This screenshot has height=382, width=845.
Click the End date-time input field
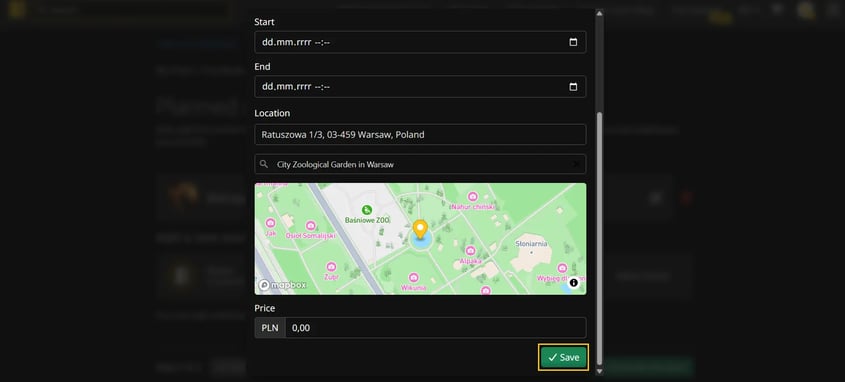pyautogui.click(x=420, y=87)
